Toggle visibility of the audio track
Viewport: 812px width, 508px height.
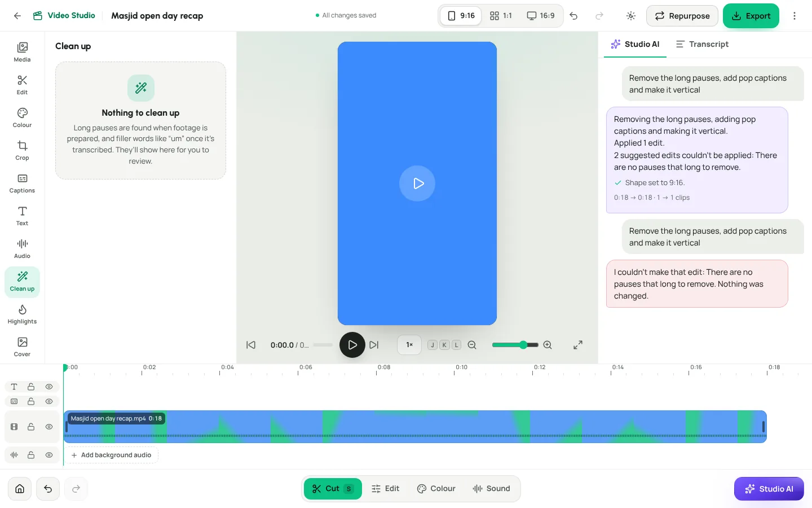[49, 455]
